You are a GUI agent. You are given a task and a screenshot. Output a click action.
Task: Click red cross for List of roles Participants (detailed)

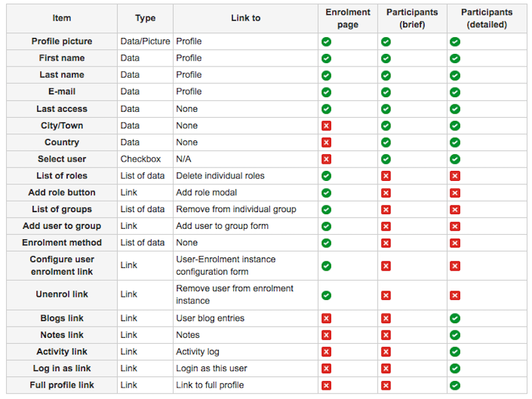coord(455,176)
